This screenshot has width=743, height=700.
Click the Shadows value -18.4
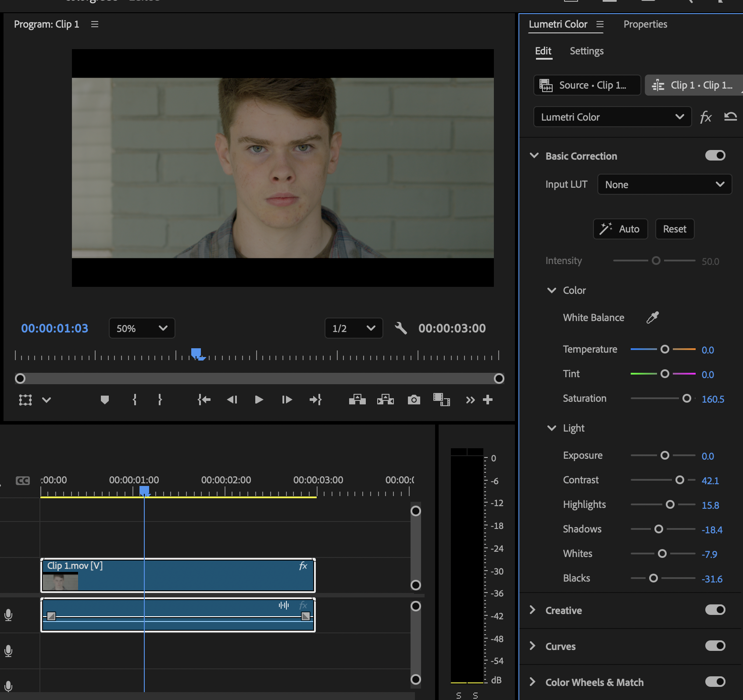pyautogui.click(x=712, y=530)
